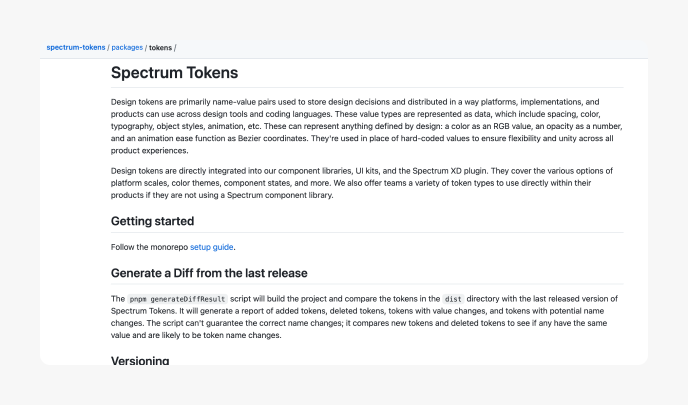
Task: Click the 'Follow the monorepo' text
Action: tap(149, 247)
